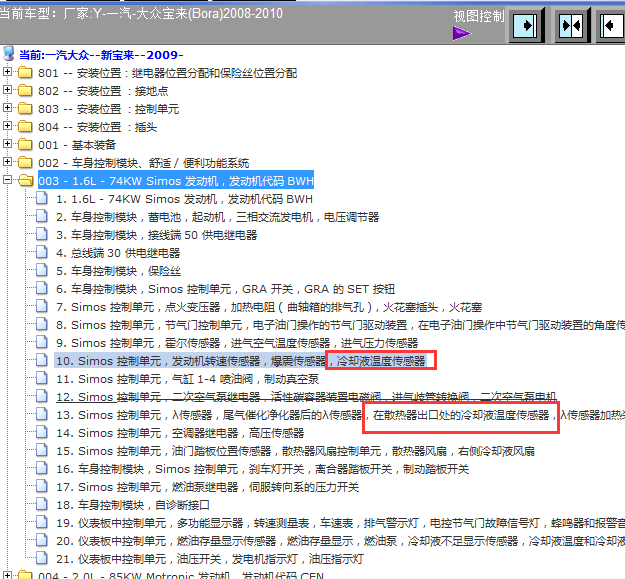Open item 19. 仪表板中控制单元，多功能显示器
This screenshot has width=625, height=579.
340,523
